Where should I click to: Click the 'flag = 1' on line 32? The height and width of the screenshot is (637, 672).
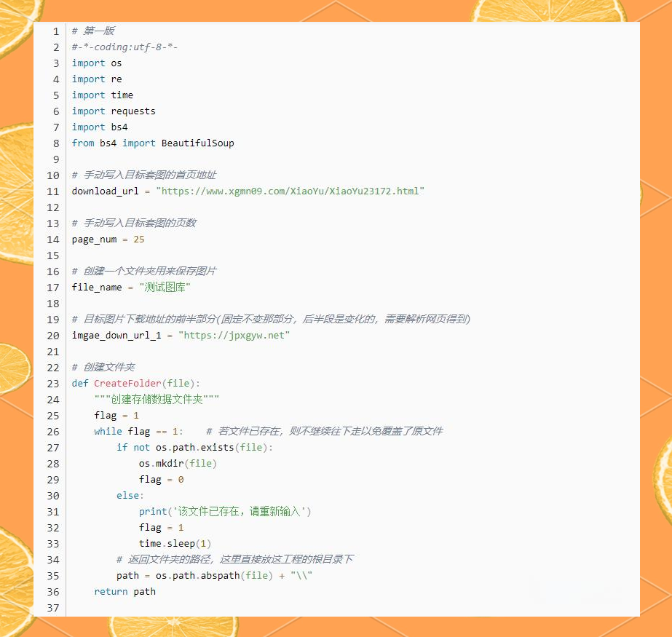[x=161, y=527]
